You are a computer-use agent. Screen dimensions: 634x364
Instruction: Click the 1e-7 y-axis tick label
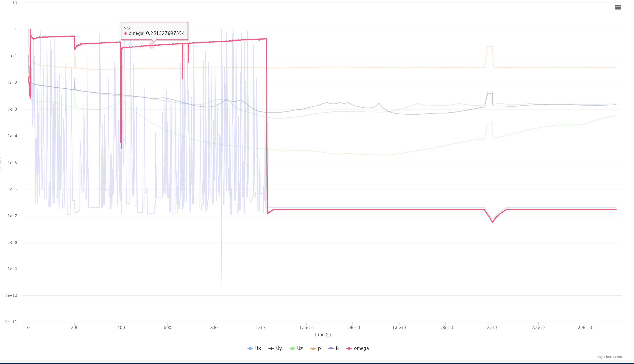coord(12,216)
